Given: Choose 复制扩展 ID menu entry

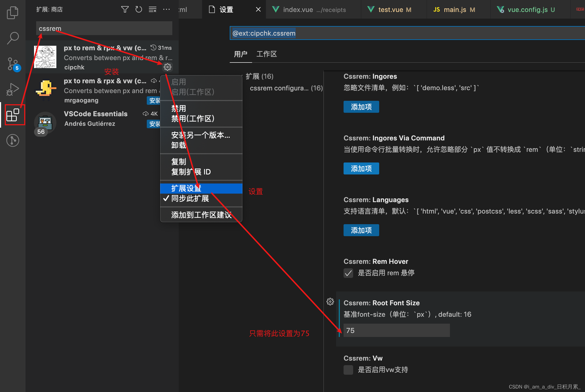Looking at the screenshot, I should [x=201, y=172].
